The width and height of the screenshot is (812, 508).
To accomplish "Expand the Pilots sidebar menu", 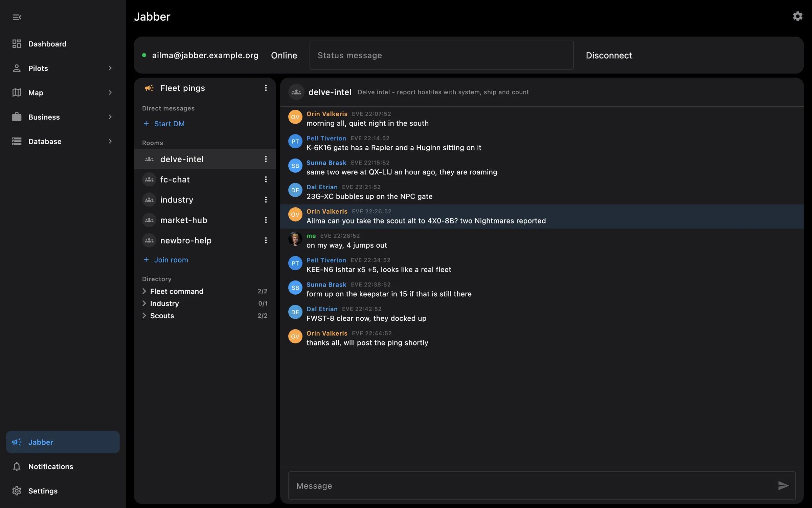I will pos(63,68).
